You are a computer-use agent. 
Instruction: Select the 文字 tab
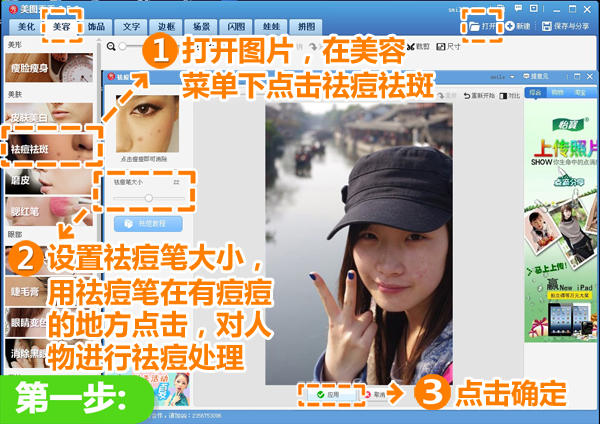[131, 27]
